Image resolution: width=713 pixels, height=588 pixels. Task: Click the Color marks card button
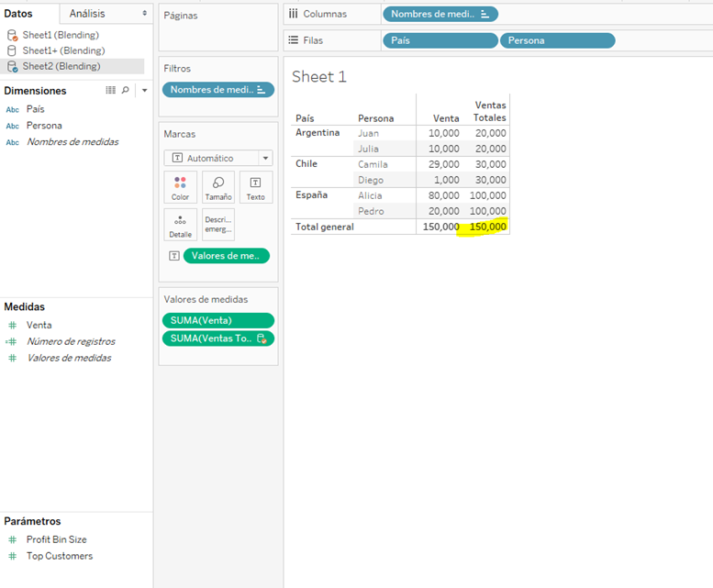click(180, 188)
